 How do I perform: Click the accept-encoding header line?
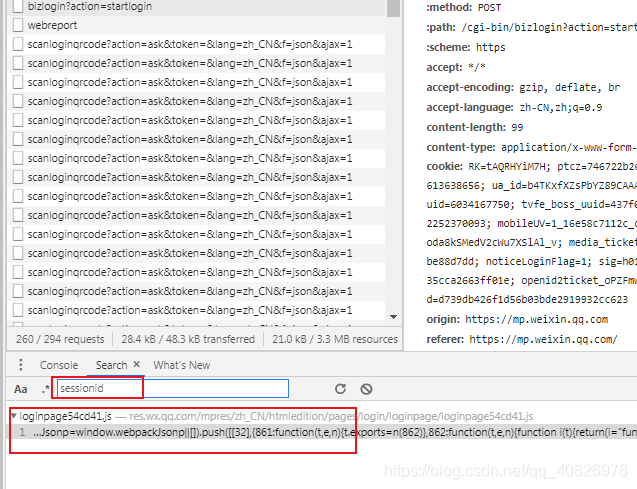[523, 87]
